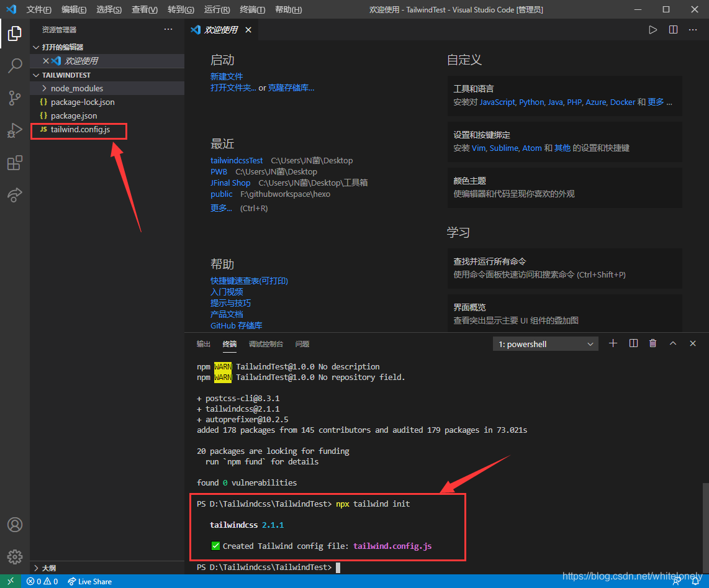Click the Explorer more actions ellipsis
The width and height of the screenshot is (709, 588).
pos(168,29)
